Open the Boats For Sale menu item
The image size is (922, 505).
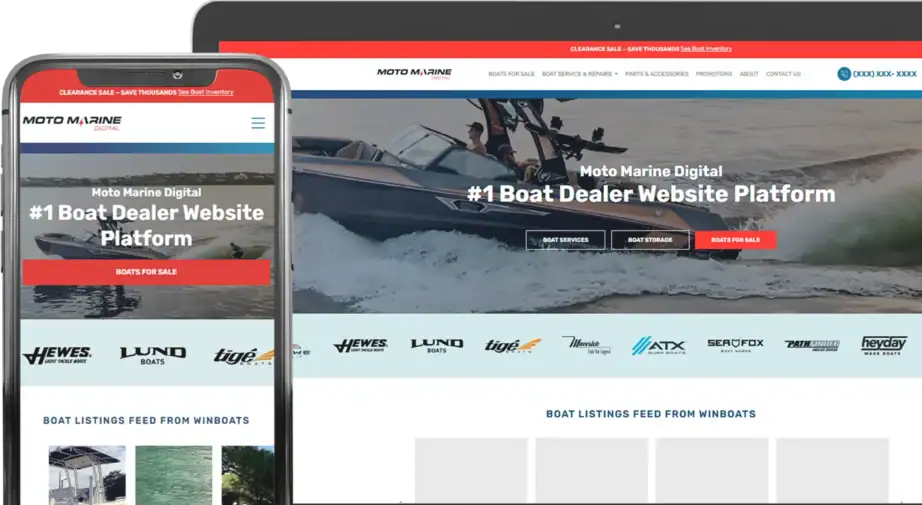click(511, 74)
